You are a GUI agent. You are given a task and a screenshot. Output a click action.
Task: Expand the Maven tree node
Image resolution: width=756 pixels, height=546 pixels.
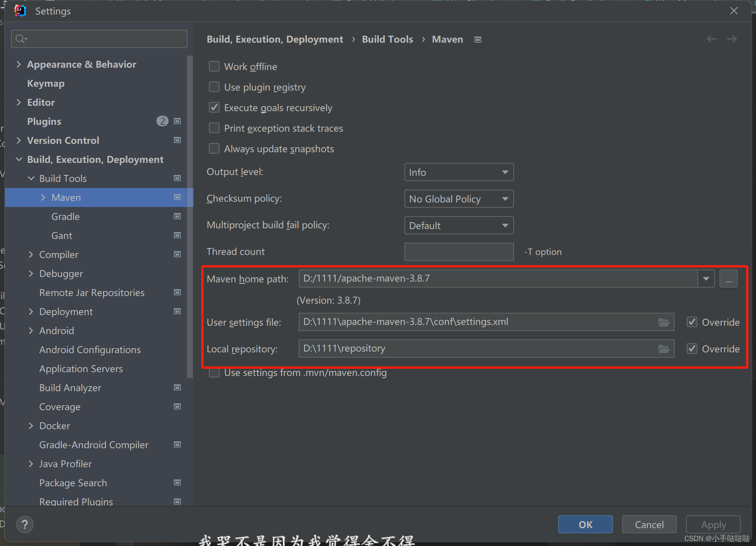coord(43,197)
